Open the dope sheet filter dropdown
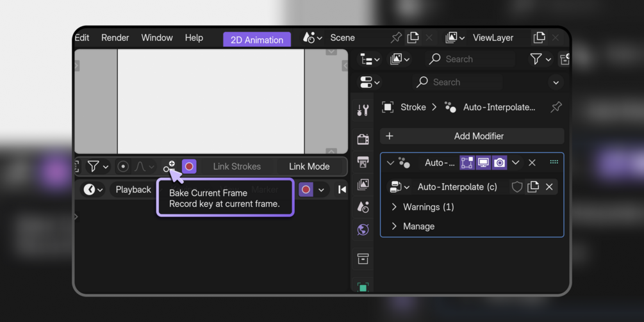This screenshot has width=644, height=322. [x=97, y=166]
